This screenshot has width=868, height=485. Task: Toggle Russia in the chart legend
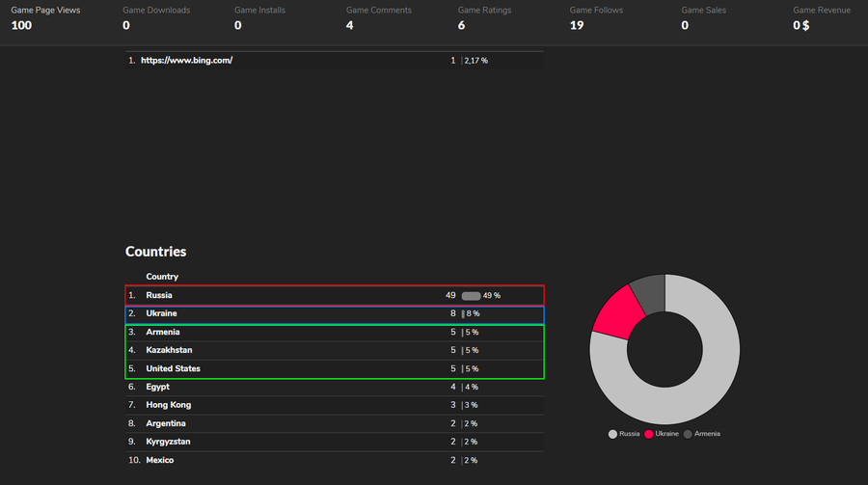coord(624,434)
